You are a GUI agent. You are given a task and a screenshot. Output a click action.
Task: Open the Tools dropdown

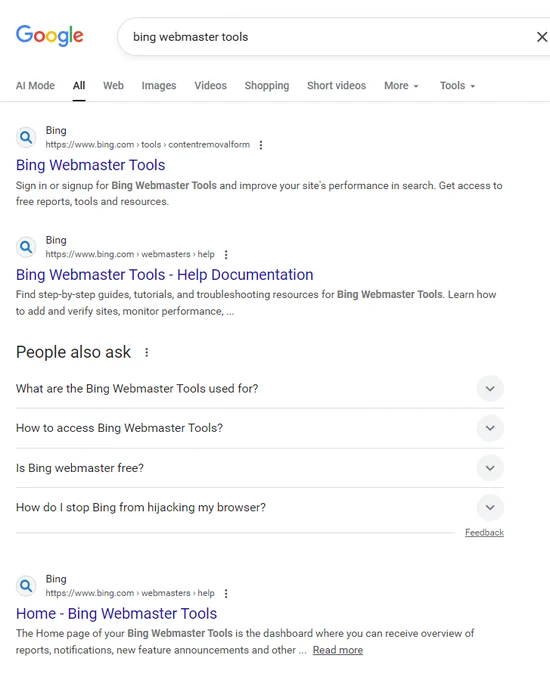pos(458,85)
